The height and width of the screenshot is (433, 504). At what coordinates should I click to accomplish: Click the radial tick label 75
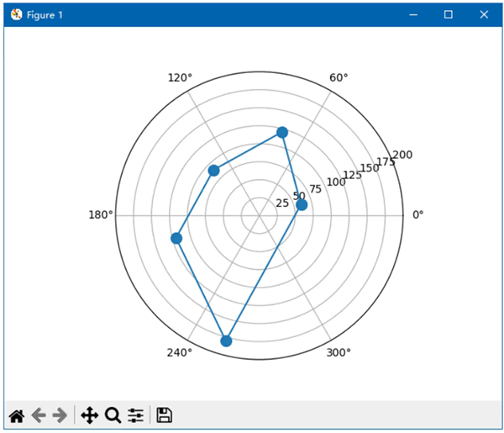(315, 189)
